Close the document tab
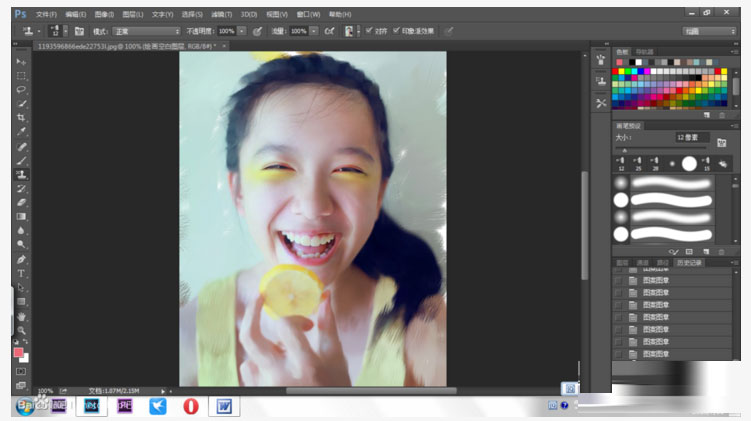 (224, 46)
